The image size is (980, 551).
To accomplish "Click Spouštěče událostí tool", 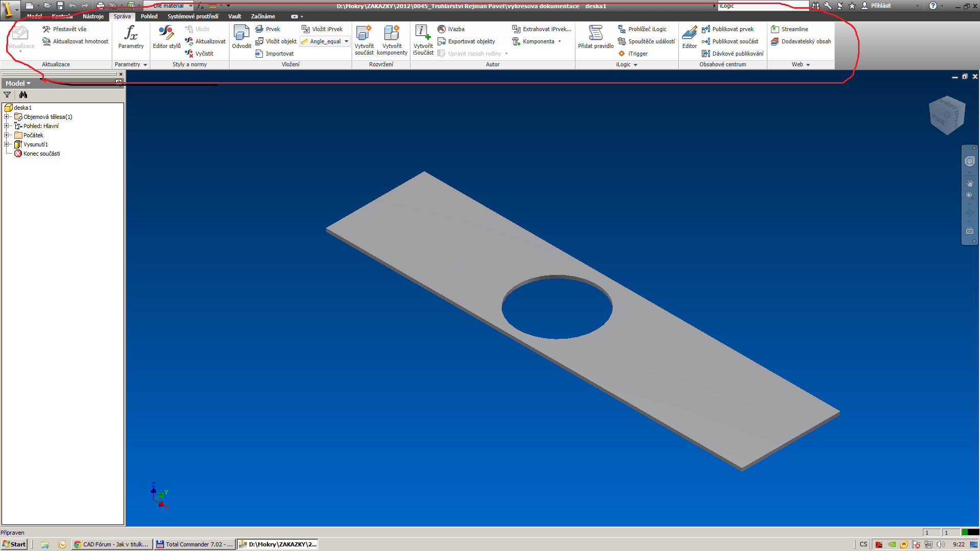I will (x=647, y=41).
